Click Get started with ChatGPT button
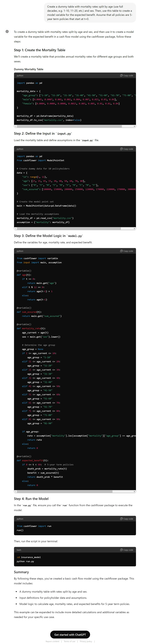The height and width of the screenshot is (644, 145). (70, 634)
